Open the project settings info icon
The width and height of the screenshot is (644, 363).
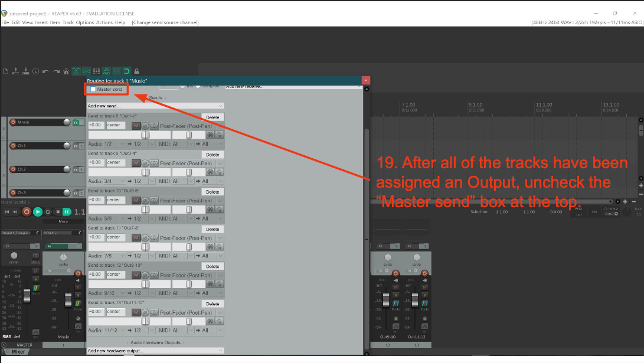tap(36, 71)
